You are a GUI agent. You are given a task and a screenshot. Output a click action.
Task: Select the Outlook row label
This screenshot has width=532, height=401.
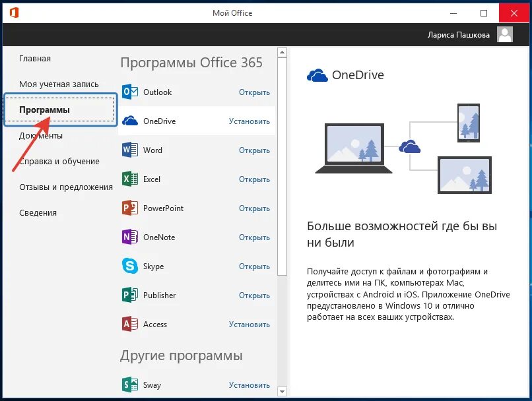[x=158, y=92]
